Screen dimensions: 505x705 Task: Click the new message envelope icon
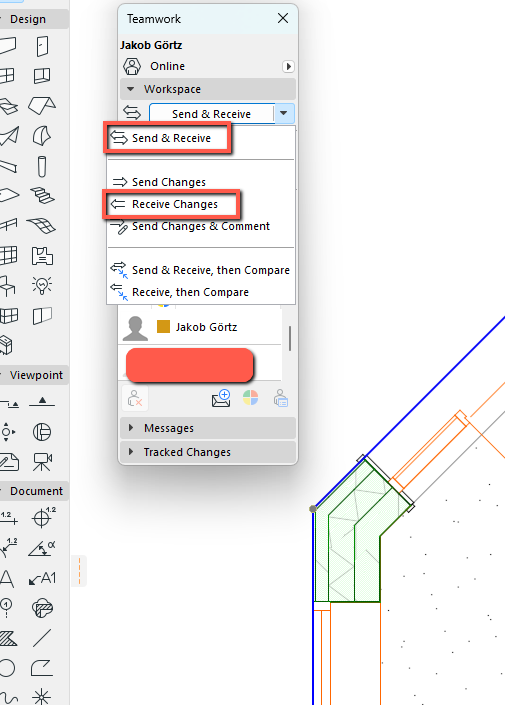coord(221,398)
